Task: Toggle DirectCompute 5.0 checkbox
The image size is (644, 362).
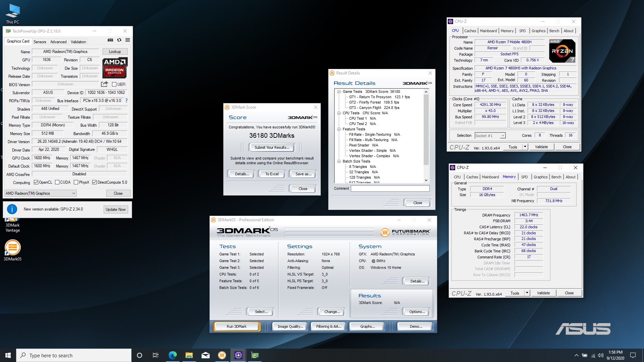Action: (x=94, y=182)
